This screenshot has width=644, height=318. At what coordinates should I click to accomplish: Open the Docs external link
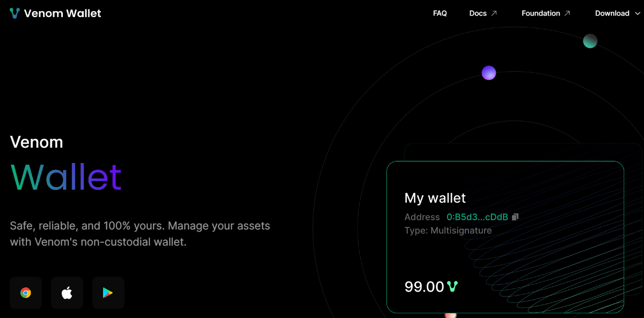pos(483,13)
